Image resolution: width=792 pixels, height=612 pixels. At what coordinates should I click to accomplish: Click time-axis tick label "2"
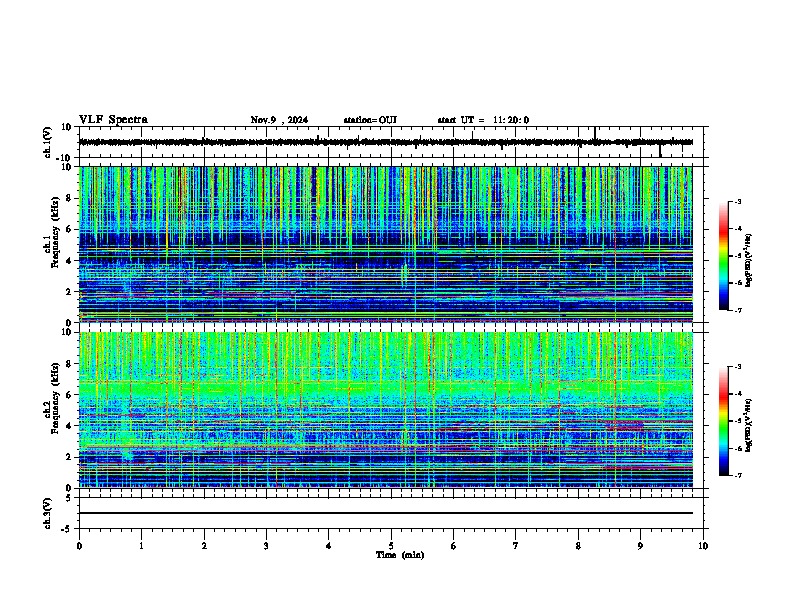[204, 546]
